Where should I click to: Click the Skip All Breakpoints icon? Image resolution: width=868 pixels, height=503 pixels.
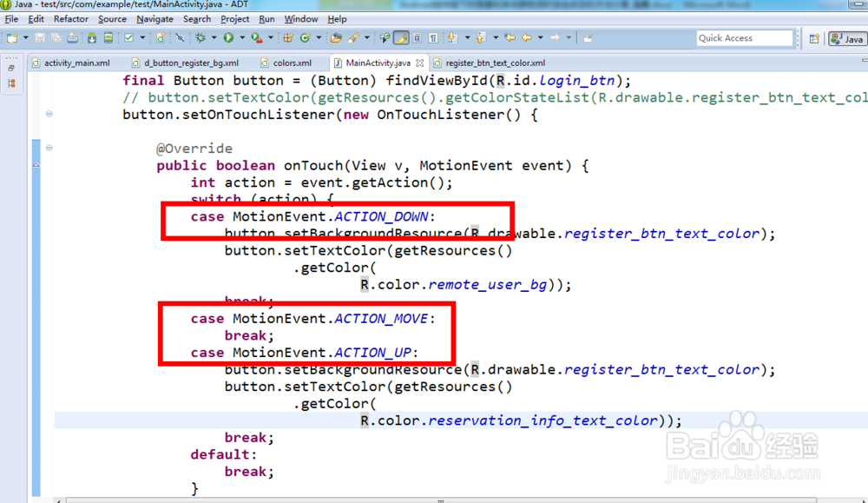180,37
